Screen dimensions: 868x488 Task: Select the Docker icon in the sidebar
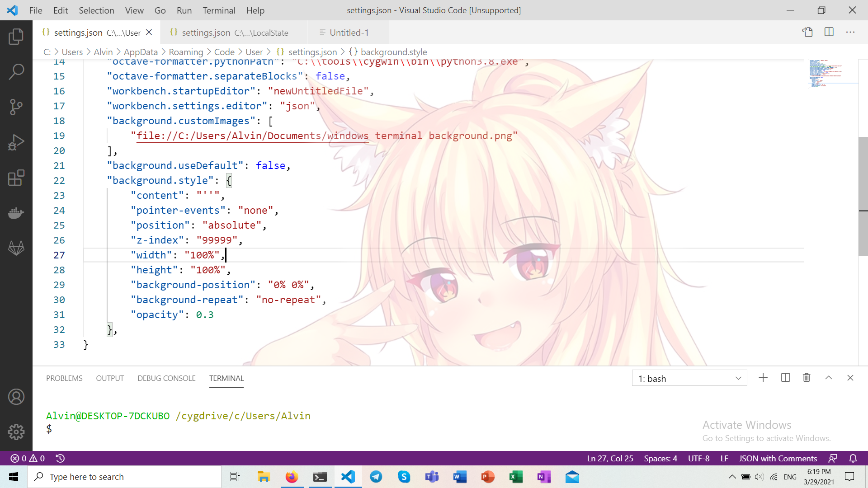click(x=16, y=213)
